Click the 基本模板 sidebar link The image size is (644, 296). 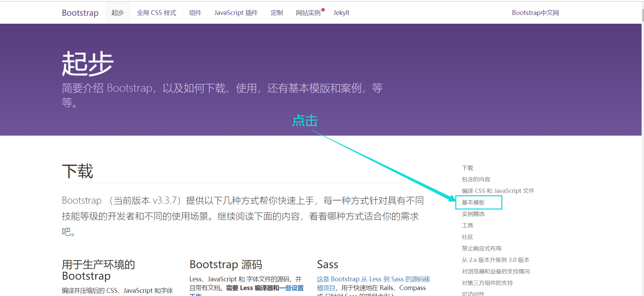click(x=473, y=203)
